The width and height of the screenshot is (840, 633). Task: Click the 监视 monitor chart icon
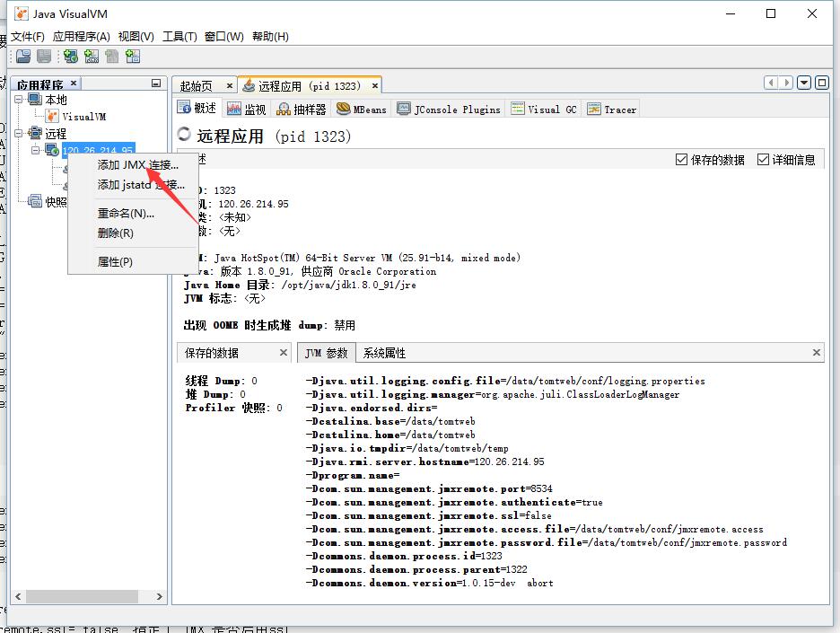[233, 109]
